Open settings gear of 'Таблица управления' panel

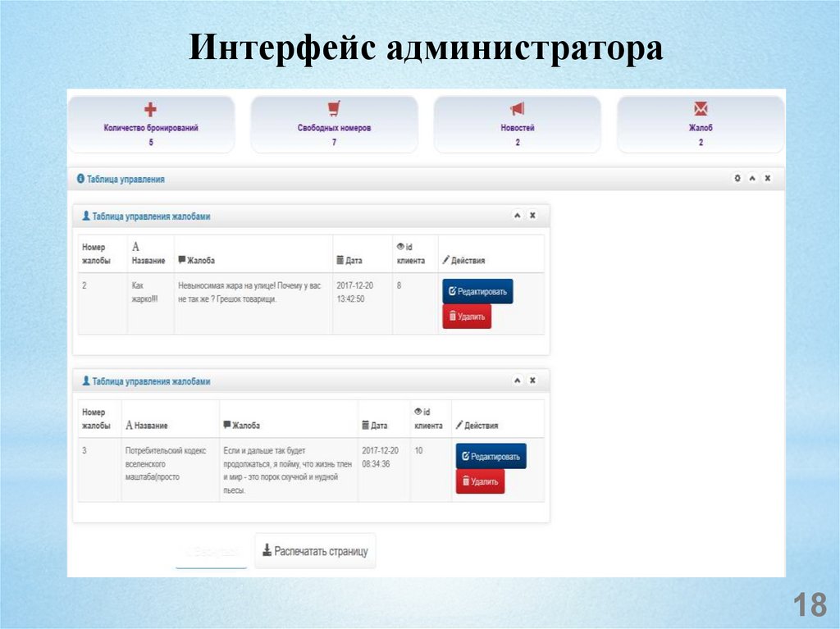[x=737, y=178]
